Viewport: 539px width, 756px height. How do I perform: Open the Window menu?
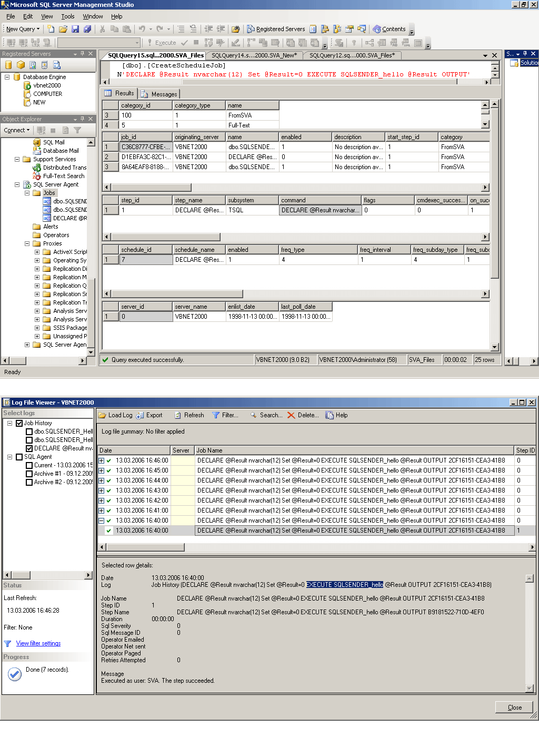point(93,16)
